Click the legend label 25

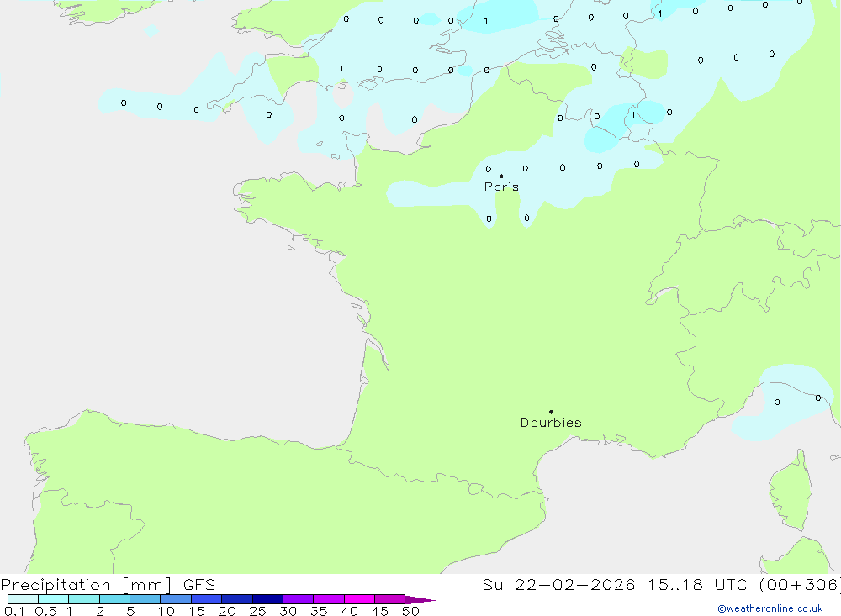coord(258,611)
